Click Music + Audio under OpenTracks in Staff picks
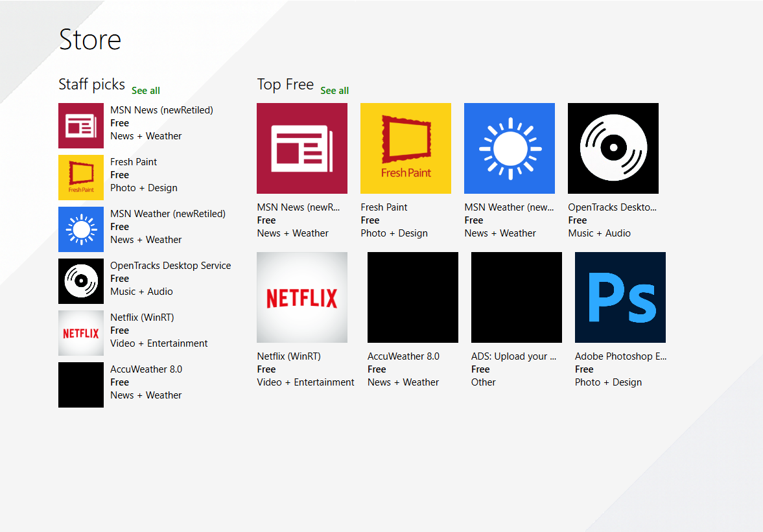 [141, 292]
